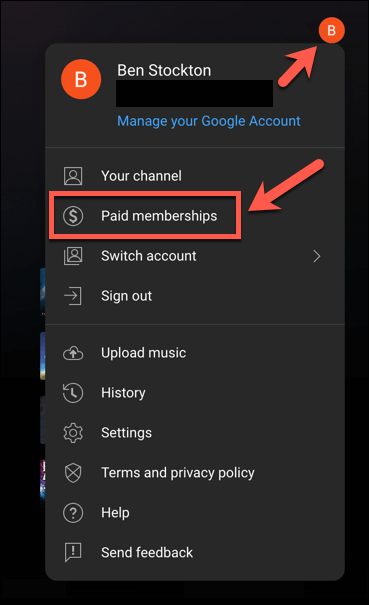Click the Upload music cloud icon
The width and height of the screenshot is (369, 605).
pos(73,353)
